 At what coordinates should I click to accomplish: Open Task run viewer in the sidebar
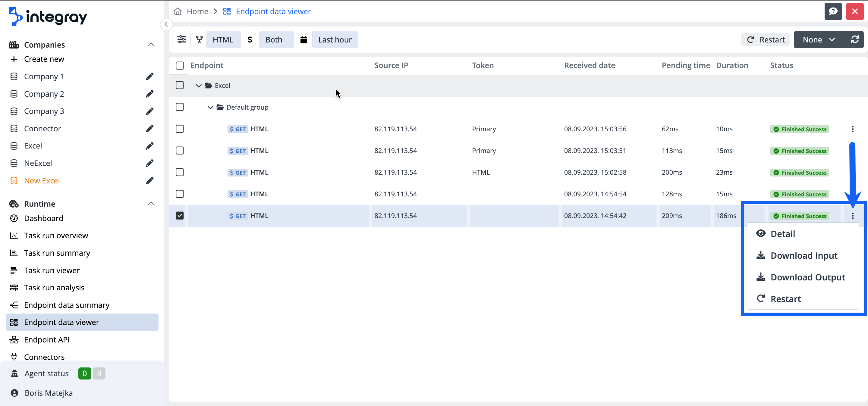52,270
